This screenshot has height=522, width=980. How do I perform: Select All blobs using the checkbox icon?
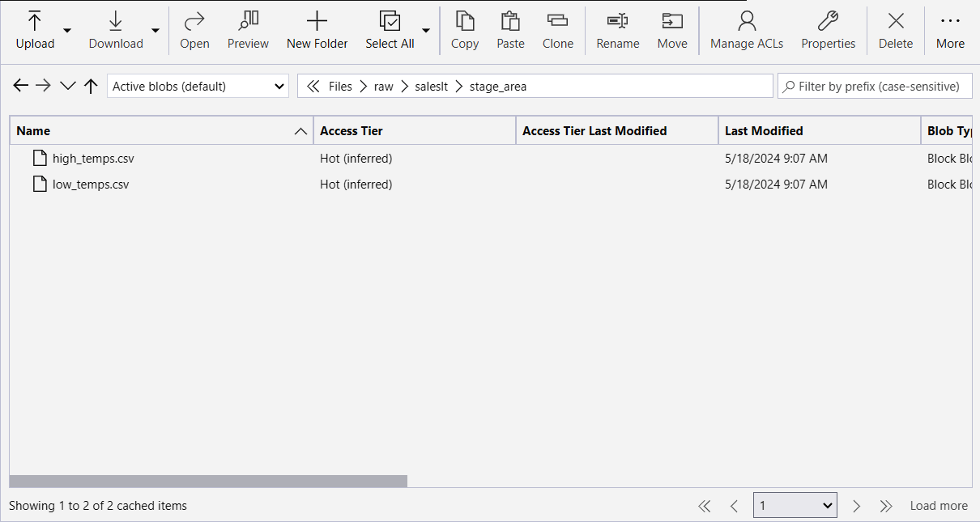(x=390, y=20)
